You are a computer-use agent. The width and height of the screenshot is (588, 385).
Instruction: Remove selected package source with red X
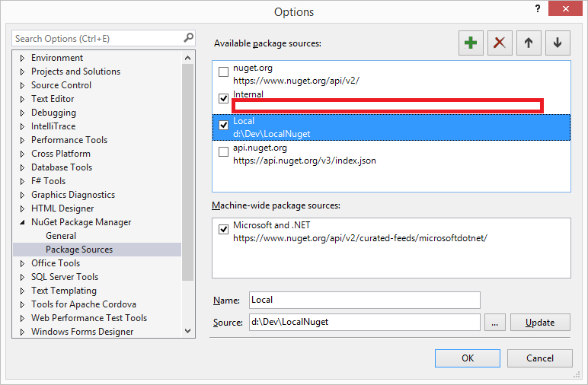(x=500, y=43)
